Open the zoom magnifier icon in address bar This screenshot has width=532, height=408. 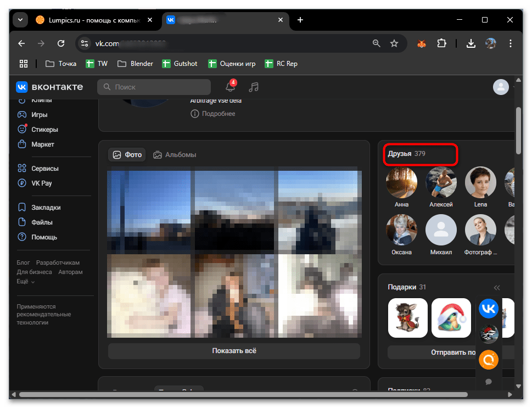pyautogui.click(x=376, y=43)
